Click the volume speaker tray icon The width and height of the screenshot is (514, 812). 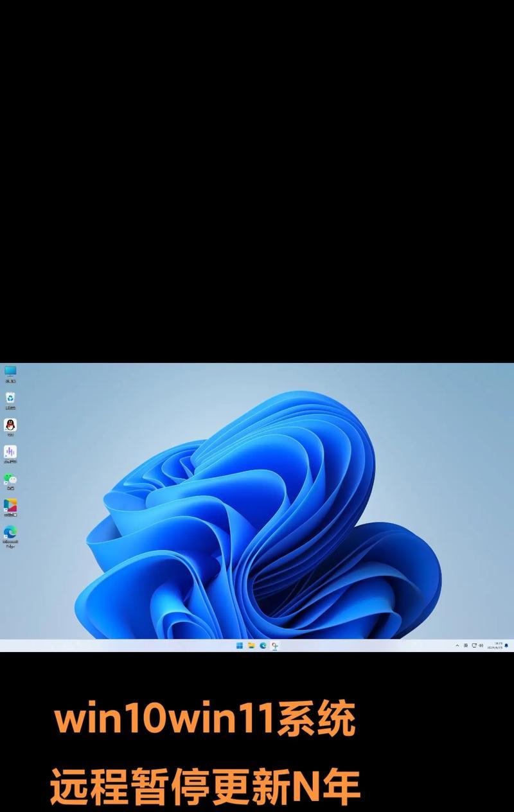[x=482, y=646]
